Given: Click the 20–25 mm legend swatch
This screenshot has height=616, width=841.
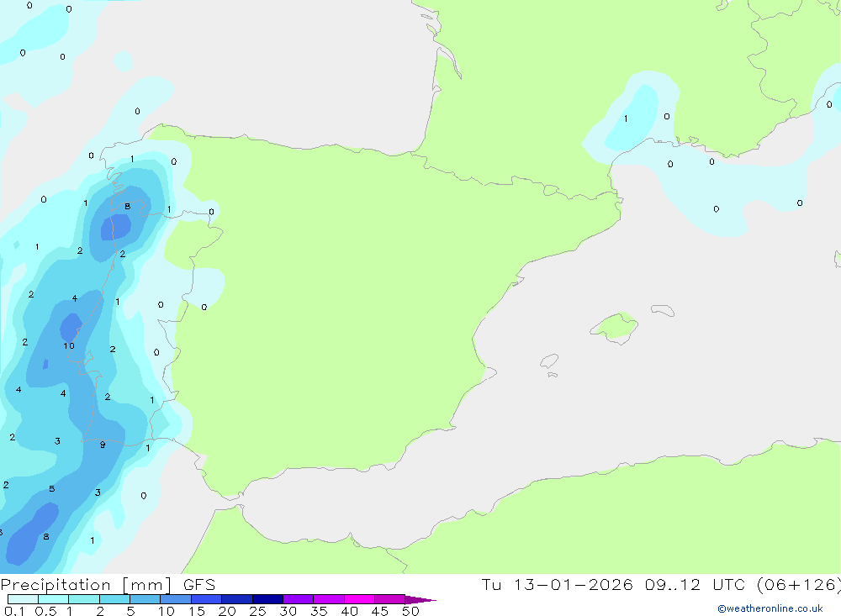Looking at the screenshot, I should pyautogui.click(x=237, y=599).
